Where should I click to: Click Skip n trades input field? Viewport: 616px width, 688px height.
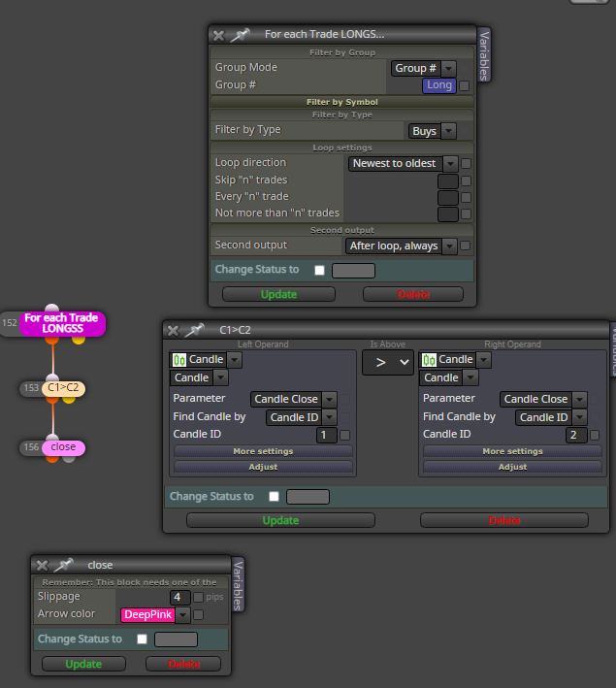click(x=448, y=180)
